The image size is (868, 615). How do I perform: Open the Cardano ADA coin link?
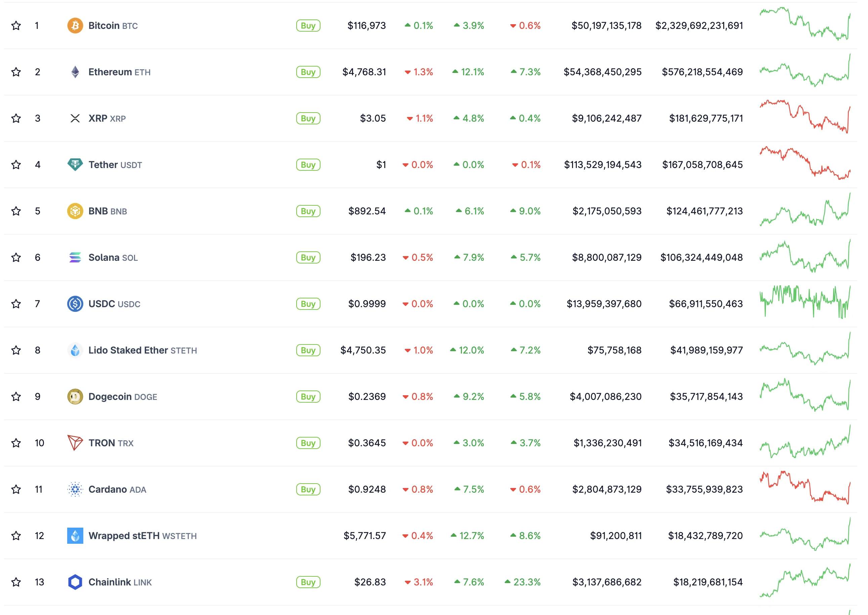click(117, 490)
